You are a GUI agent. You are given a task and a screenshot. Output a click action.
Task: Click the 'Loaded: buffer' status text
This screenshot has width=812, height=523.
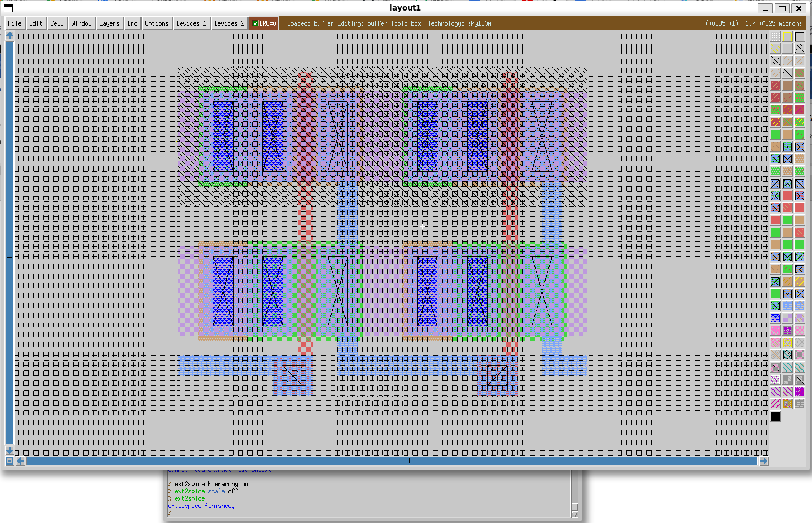(309, 23)
